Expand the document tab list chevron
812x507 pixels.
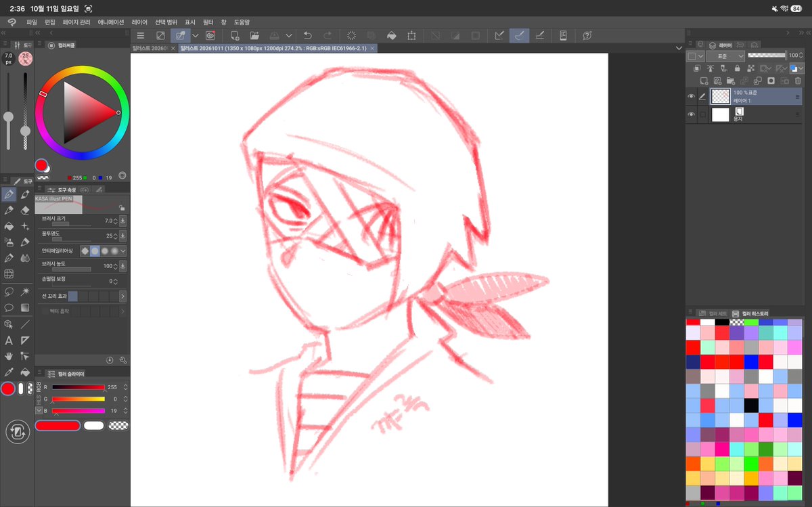[x=679, y=48]
